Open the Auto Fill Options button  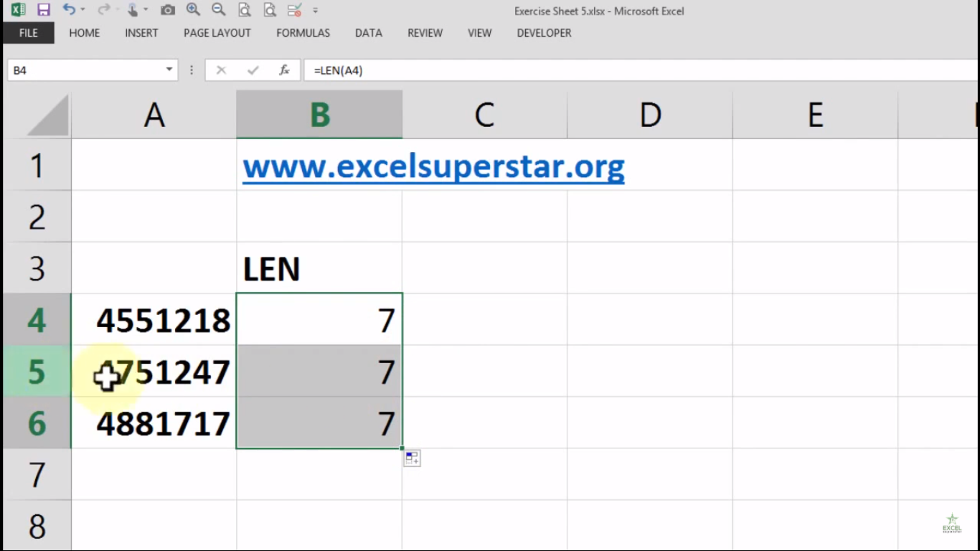pyautogui.click(x=412, y=458)
